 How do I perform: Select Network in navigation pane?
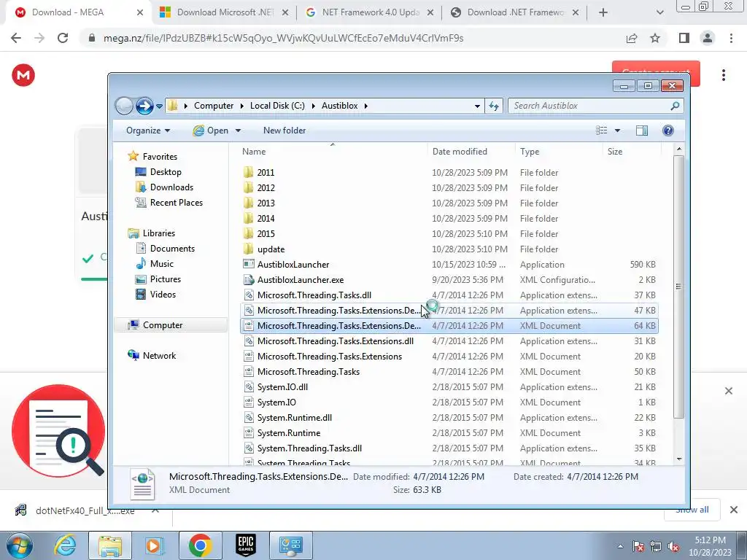point(152,355)
